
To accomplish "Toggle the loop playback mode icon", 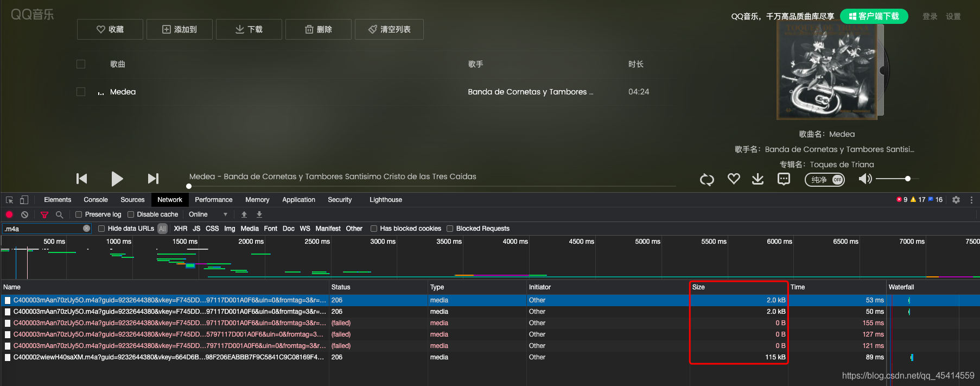I will 707,179.
